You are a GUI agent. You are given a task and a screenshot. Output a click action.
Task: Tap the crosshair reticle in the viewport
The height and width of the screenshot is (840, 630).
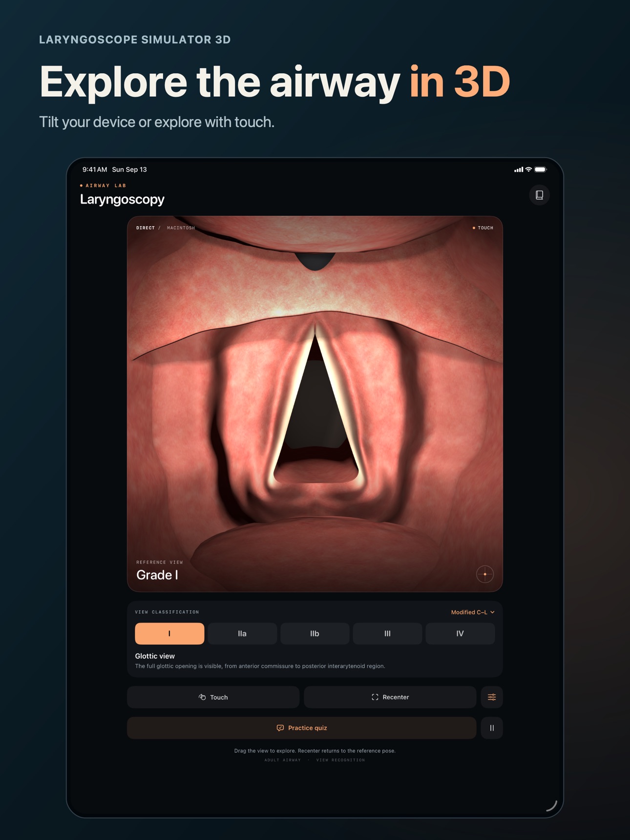(x=484, y=574)
